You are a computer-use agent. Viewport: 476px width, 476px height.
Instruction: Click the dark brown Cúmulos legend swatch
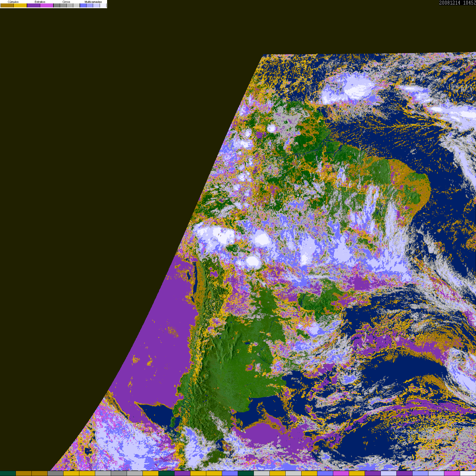(x=7, y=5)
